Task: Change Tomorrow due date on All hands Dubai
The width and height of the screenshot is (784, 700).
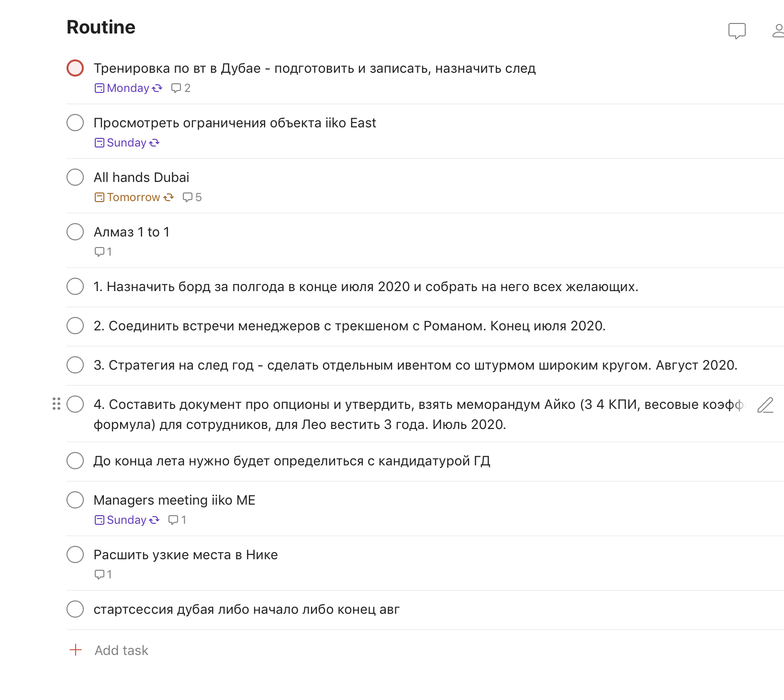Action: (x=133, y=197)
